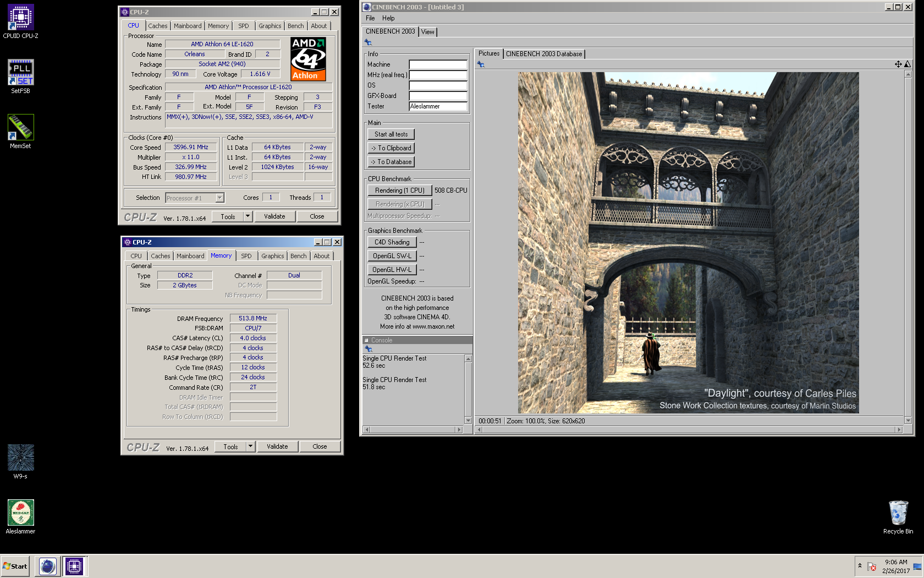The image size is (924, 578).
Task: Click the security alert tray icon
Action: pos(872,566)
